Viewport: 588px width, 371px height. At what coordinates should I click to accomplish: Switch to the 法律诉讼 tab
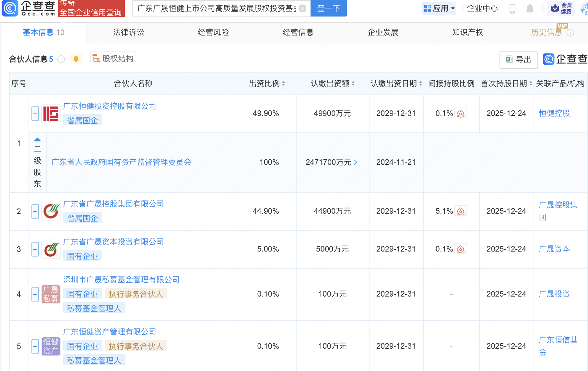point(128,32)
